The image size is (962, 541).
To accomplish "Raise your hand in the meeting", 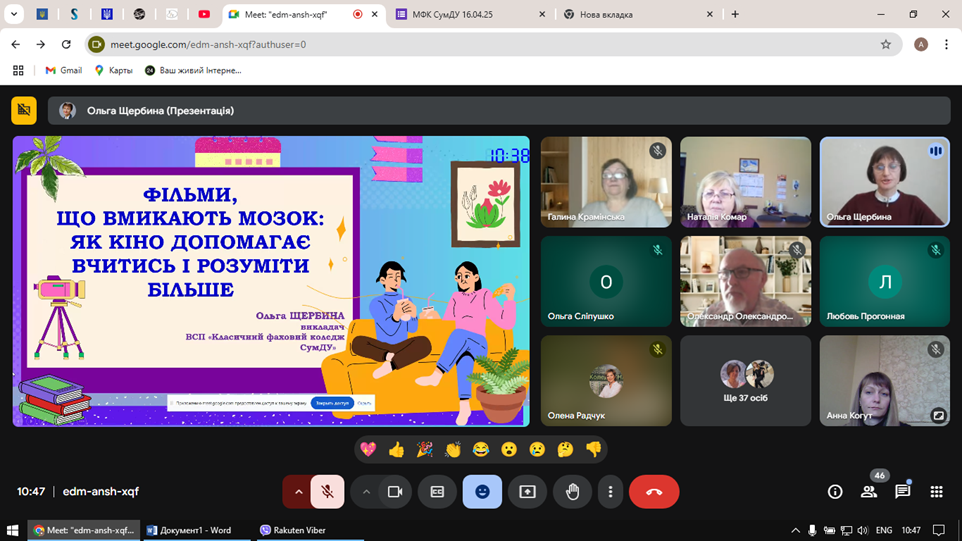I will click(572, 492).
